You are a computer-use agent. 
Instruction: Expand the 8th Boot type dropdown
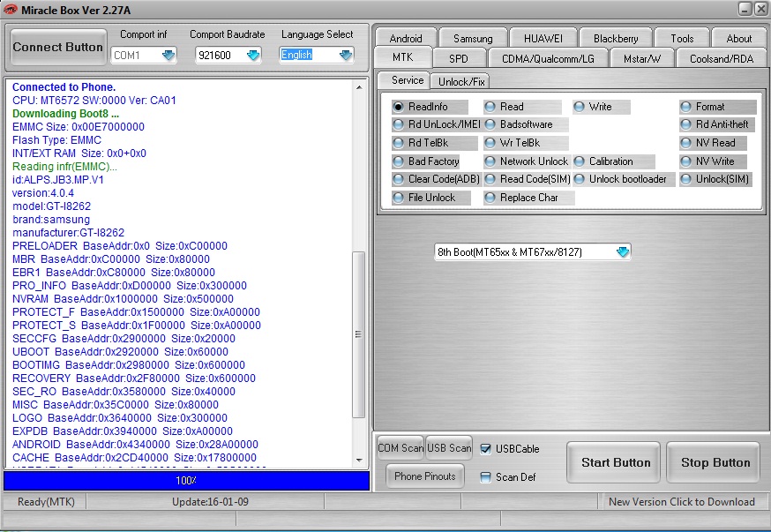click(623, 252)
